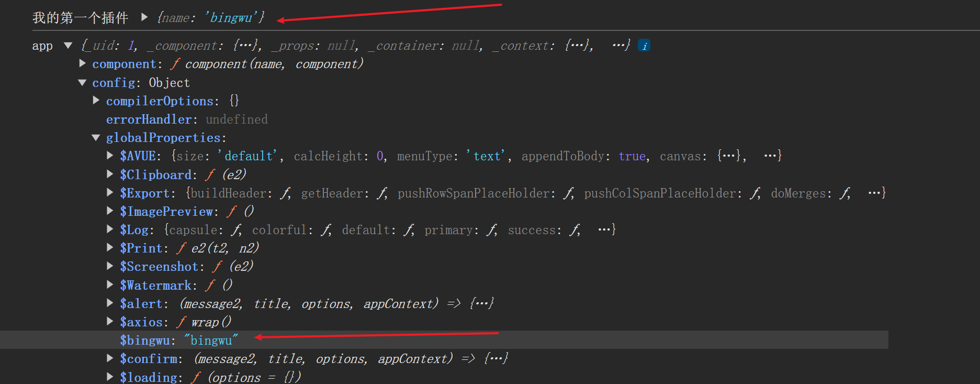
Task: Collapse the globalProperties node
Action: [x=96, y=137]
